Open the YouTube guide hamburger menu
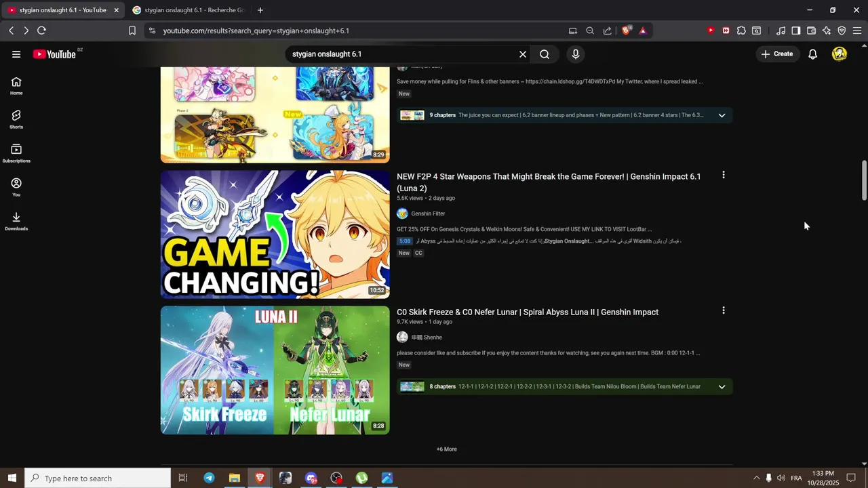Viewport: 868px width, 488px height. click(16, 54)
